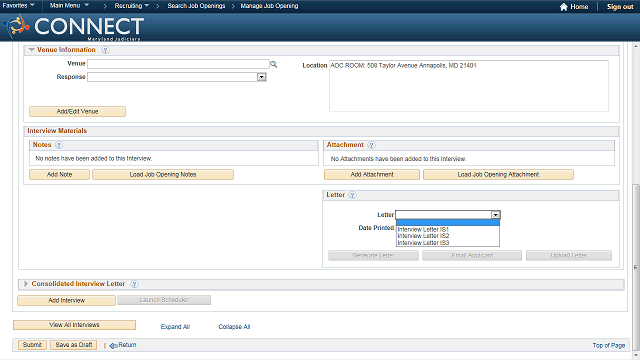
Task: Collapse the Venue Information section
Action: click(x=31, y=50)
